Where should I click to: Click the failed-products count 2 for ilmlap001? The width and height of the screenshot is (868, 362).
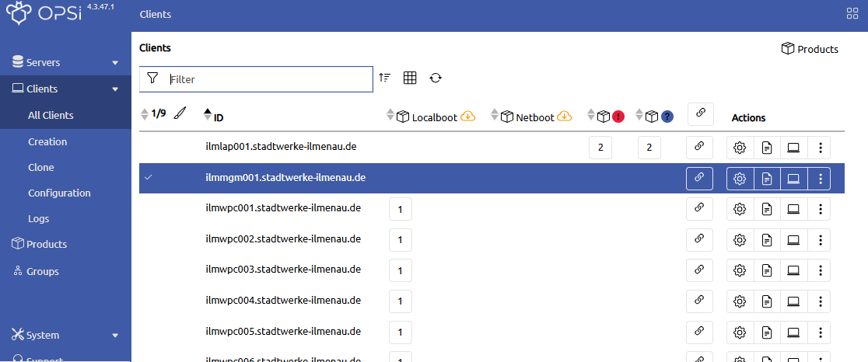[x=600, y=148]
